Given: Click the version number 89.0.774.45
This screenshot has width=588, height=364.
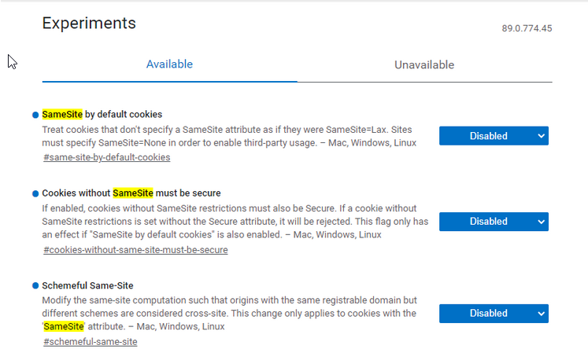Looking at the screenshot, I should tap(527, 28).
